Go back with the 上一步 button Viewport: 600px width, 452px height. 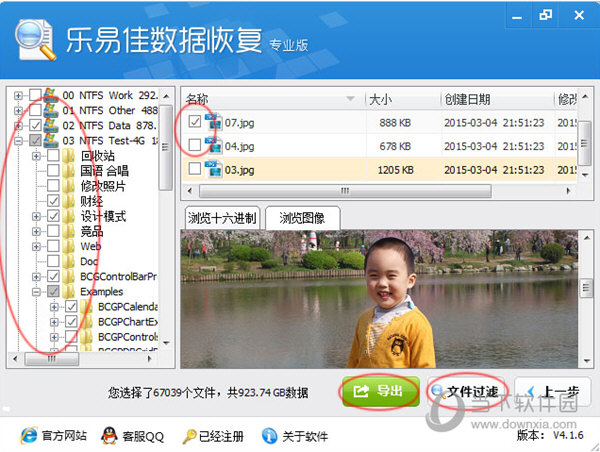point(553,391)
